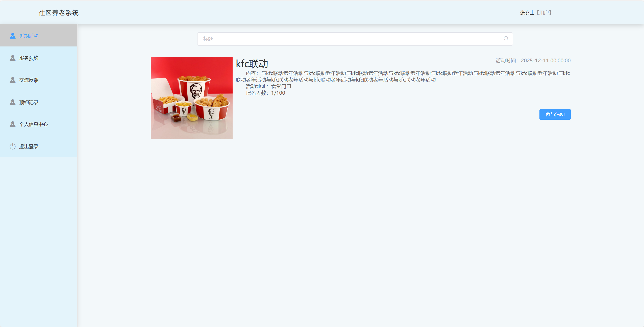Click the 预约记录 icon in sidebar

pyautogui.click(x=12, y=102)
